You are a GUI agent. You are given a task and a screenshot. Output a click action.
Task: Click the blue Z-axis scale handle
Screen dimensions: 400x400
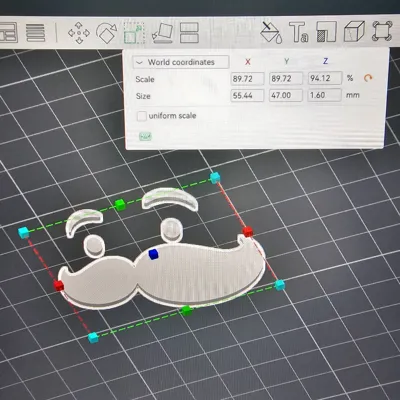pos(153,254)
